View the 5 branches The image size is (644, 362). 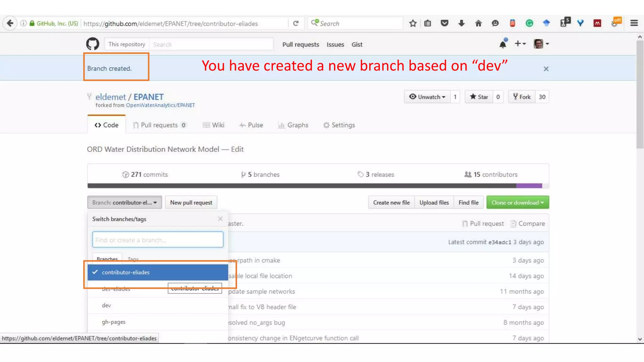click(x=260, y=174)
